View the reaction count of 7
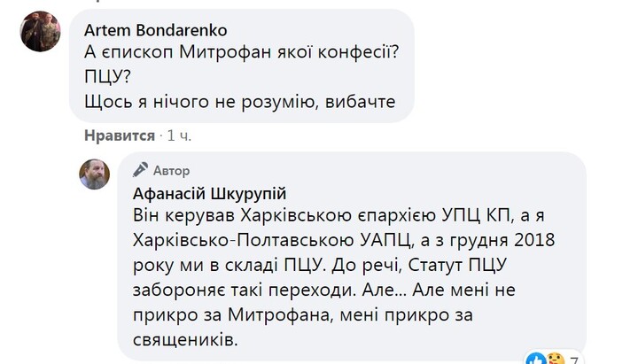Viewport: 638px width, 364px height. 572,360
